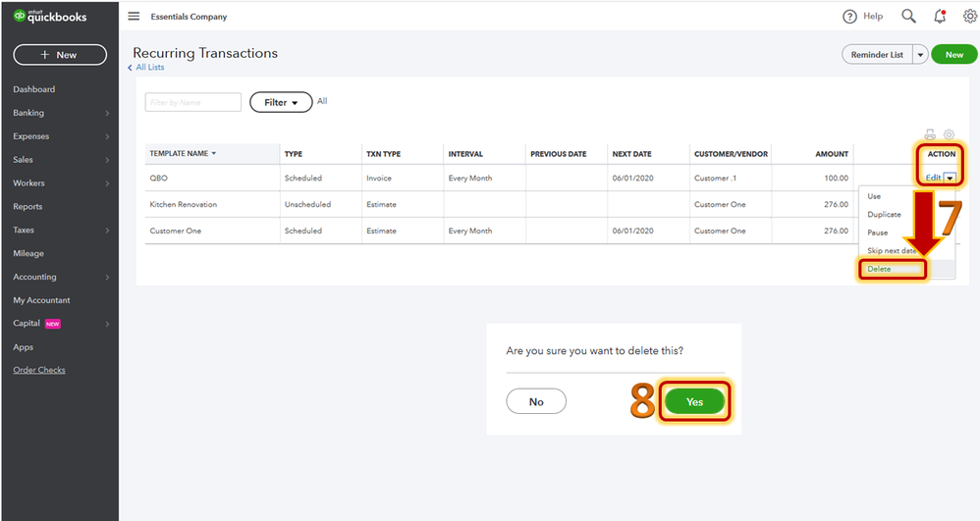Click No to cancel deletion

point(536,401)
